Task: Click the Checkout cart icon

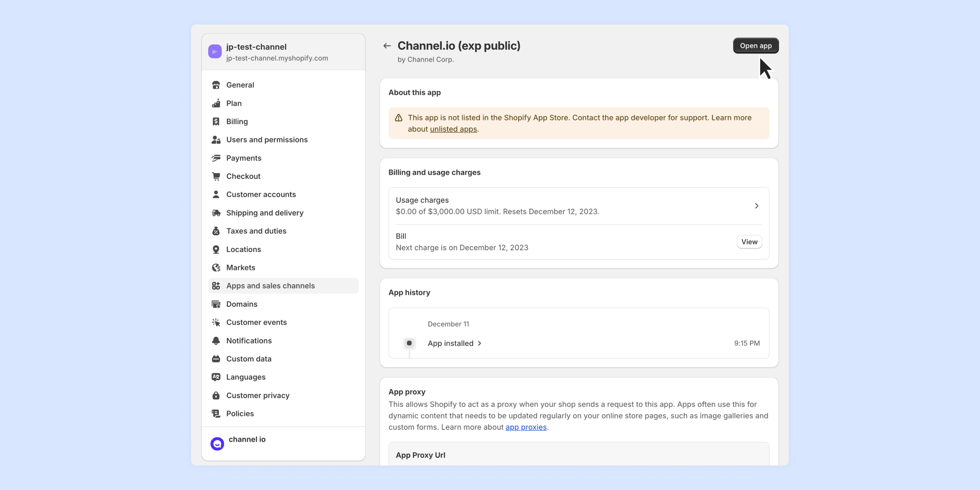Action: (x=216, y=176)
